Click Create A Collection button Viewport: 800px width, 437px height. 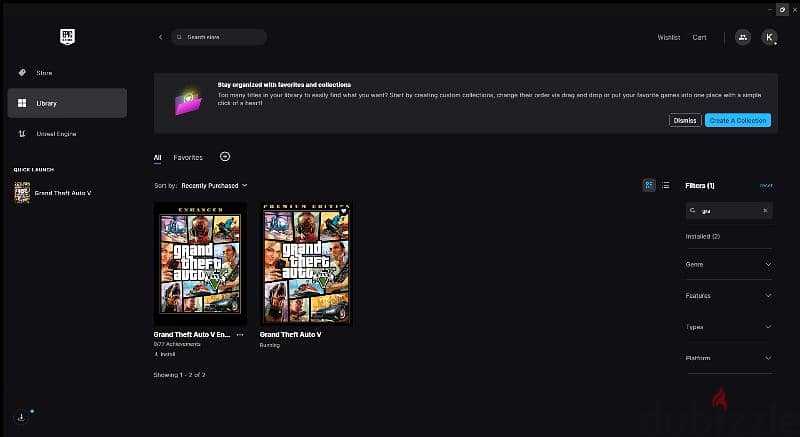pos(738,120)
